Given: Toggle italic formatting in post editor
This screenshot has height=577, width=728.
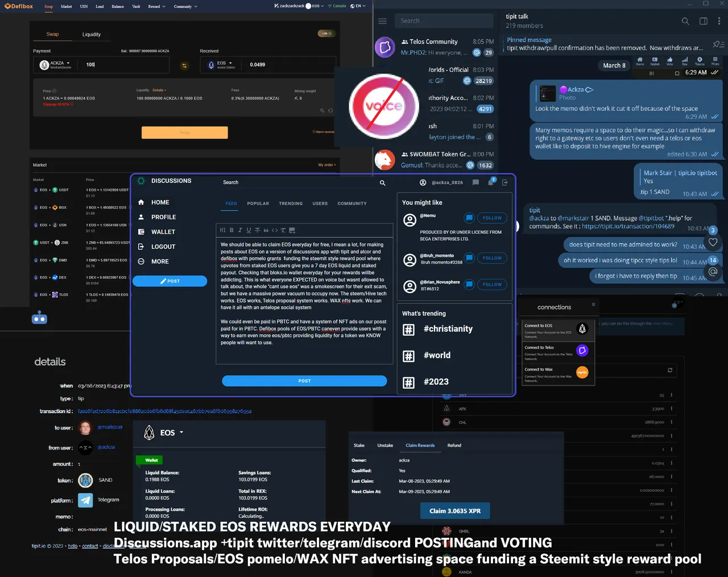Looking at the screenshot, I should (240, 230).
